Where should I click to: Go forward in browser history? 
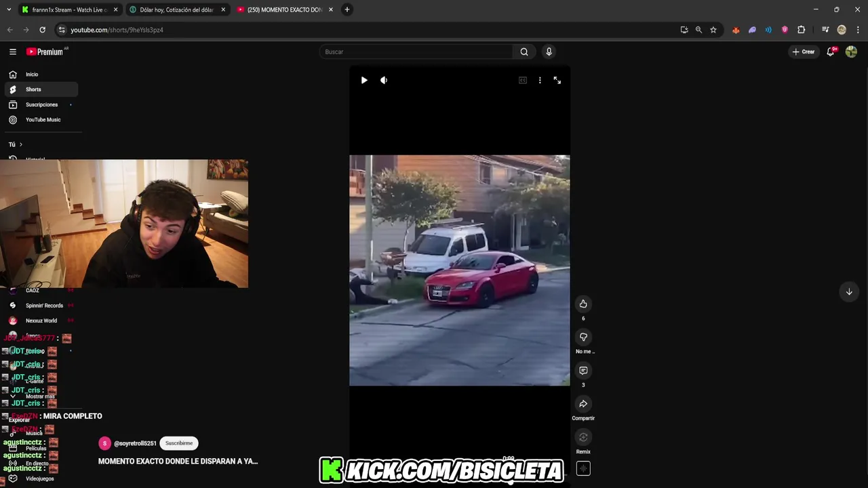[x=26, y=30]
